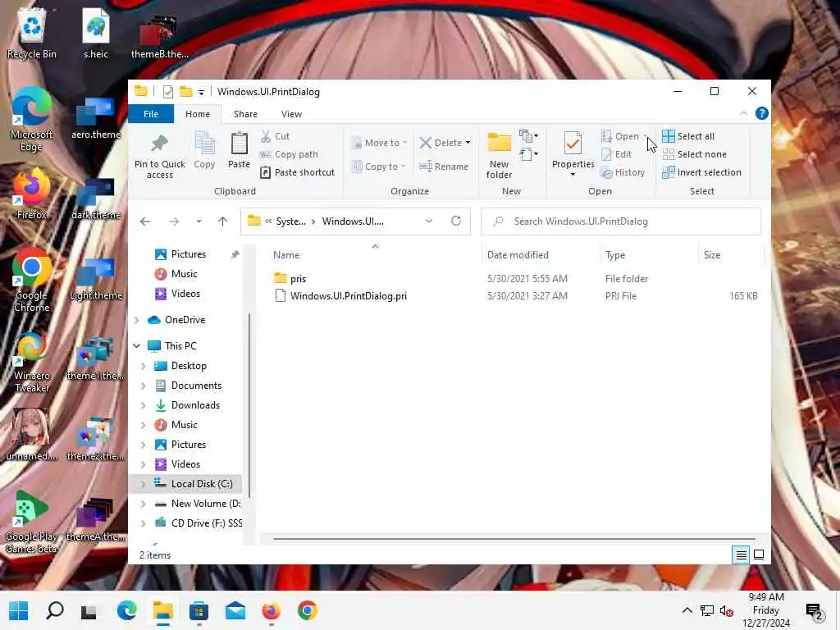Open Pictures under Quick access

click(x=188, y=254)
